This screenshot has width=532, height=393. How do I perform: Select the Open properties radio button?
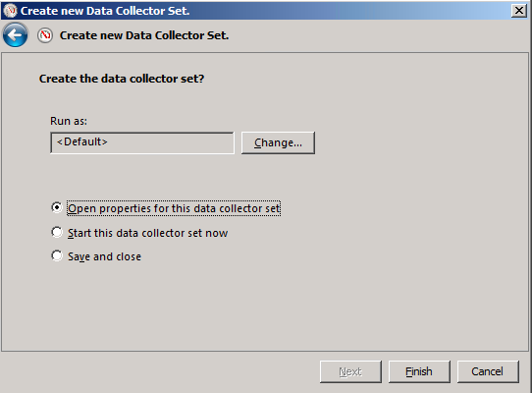click(x=57, y=207)
